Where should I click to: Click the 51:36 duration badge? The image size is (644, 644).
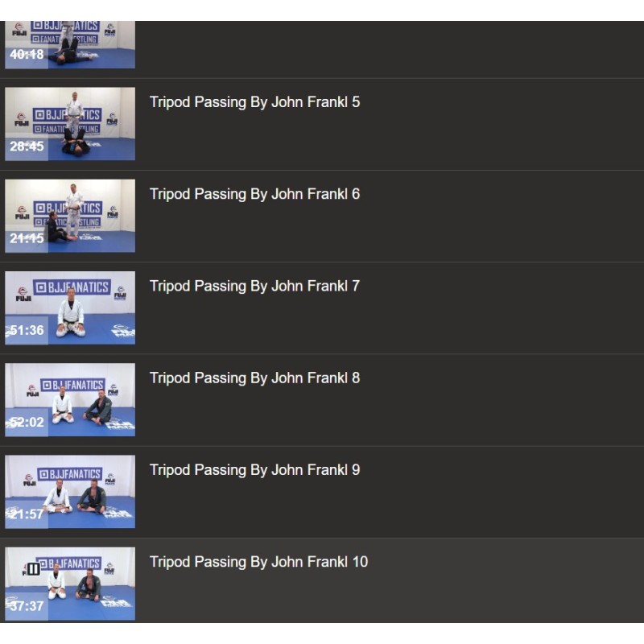click(27, 330)
